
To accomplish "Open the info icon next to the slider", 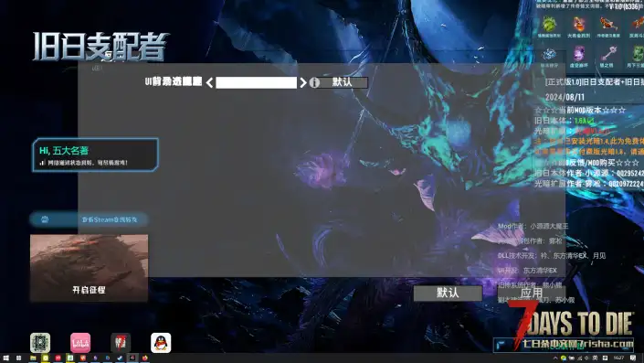I will (314, 82).
